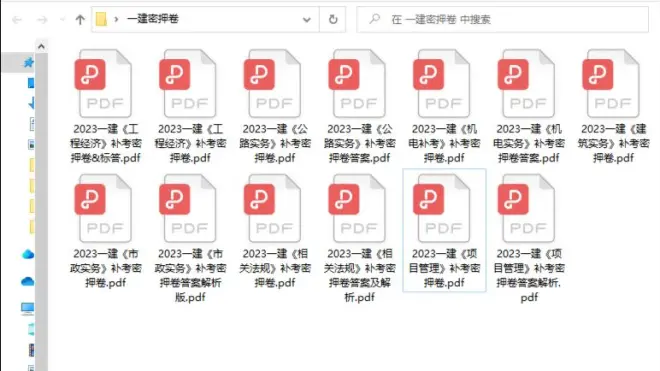This screenshot has width=660, height=371.
Task: Select 2023一建《相关法规》补考密押卷.pdf icon
Action: coord(273,208)
